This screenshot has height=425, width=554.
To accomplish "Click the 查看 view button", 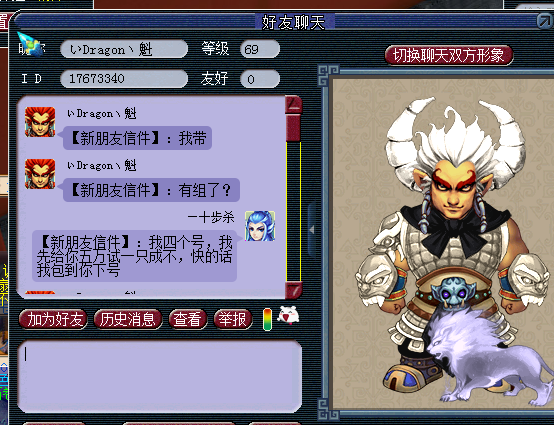I will [x=188, y=319].
